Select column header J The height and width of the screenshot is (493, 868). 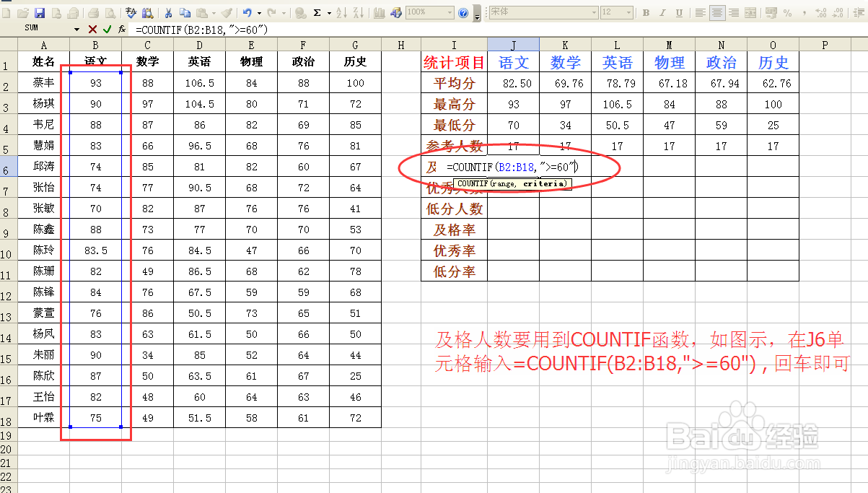coord(513,44)
